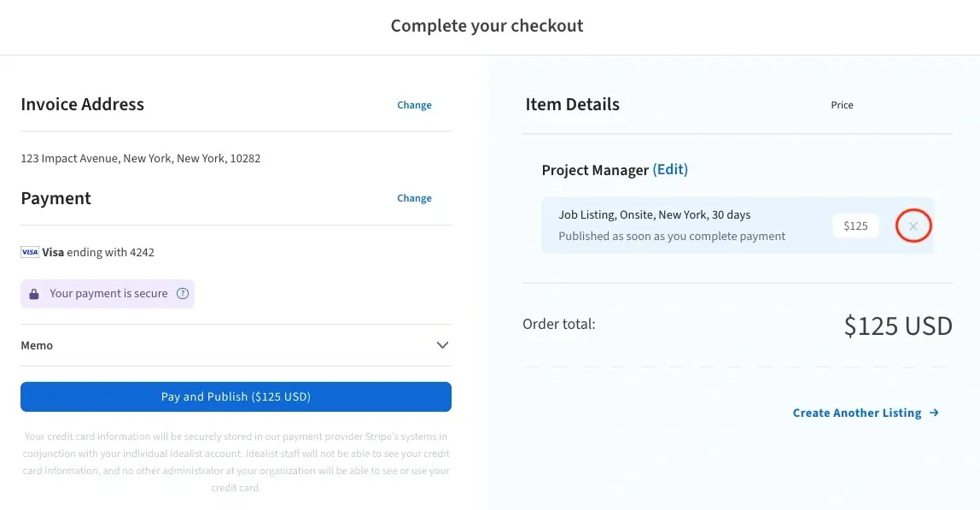980x510 pixels.
Task: Edit the Project Manager listing
Action: [x=670, y=170]
